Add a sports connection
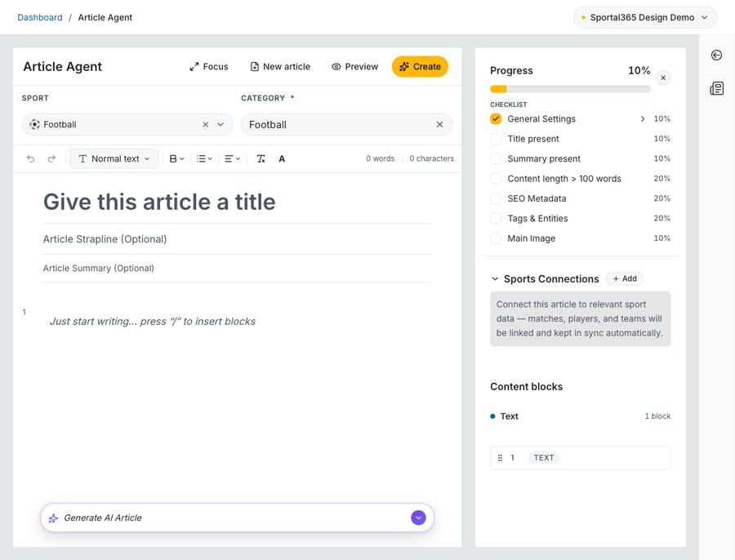The width and height of the screenshot is (735, 560). (x=625, y=279)
